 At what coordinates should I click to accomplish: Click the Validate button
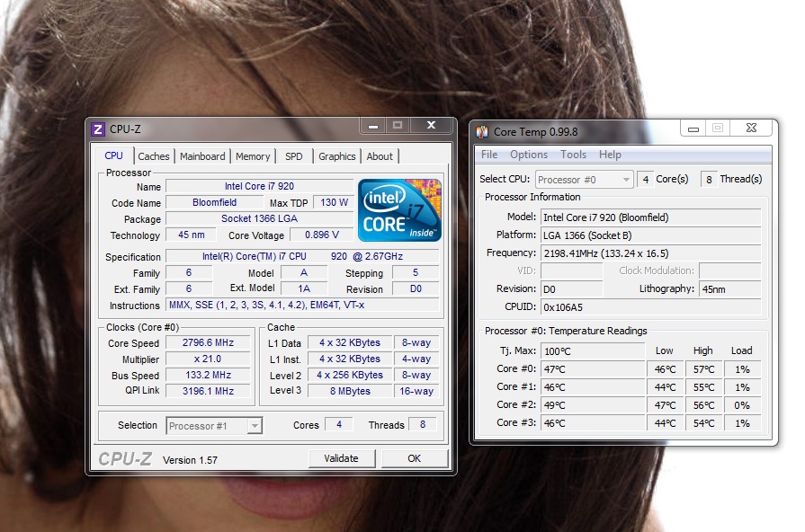coord(342,458)
